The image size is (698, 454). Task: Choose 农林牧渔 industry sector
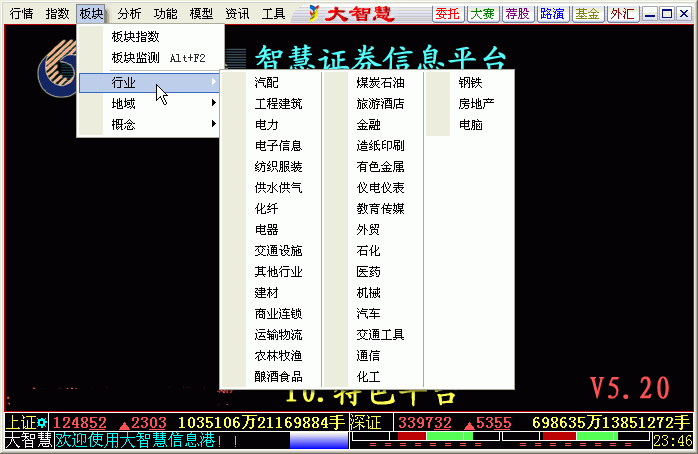[x=271, y=356]
